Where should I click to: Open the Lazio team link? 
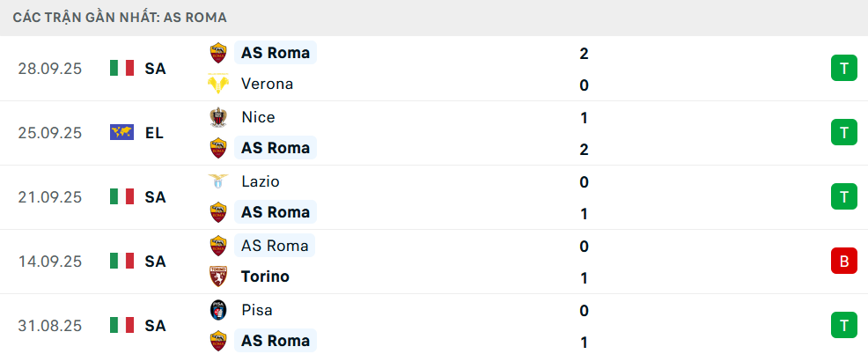261,181
